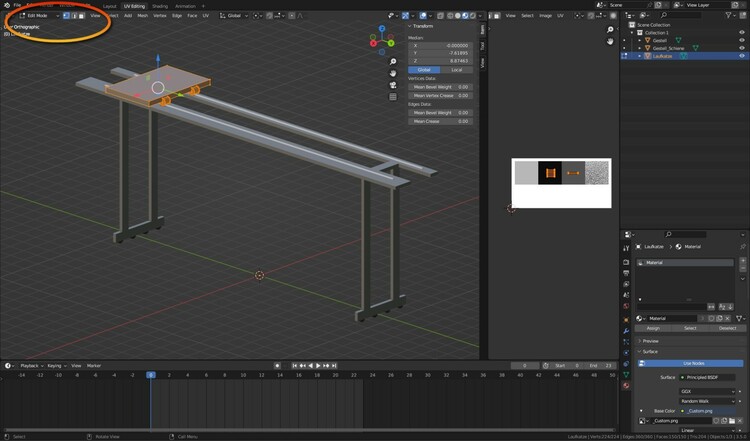Toggle visibility of Gestell_Schiene object

pyautogui.click(x=741, y=48)
